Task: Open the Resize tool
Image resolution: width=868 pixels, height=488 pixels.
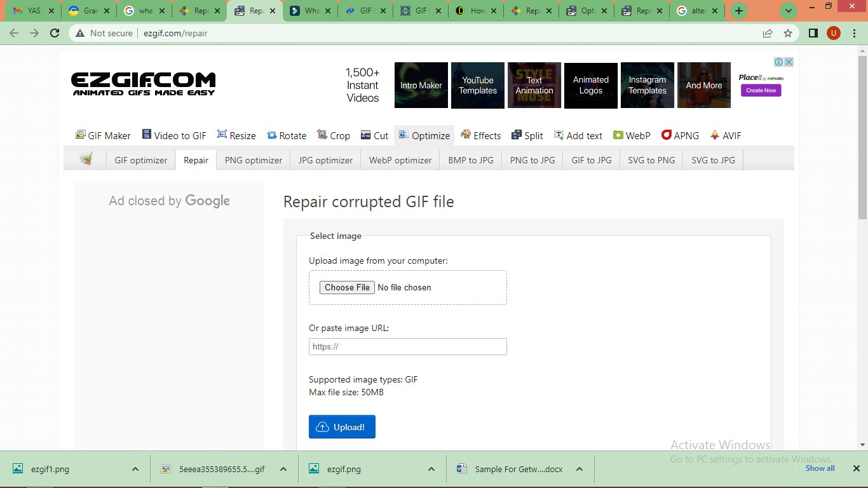Action: click(x=236, y=135)
